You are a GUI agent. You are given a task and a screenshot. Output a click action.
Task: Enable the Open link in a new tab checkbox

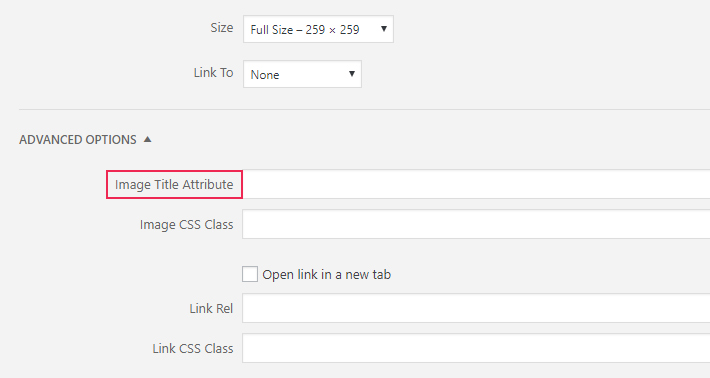tap(250, 274)
